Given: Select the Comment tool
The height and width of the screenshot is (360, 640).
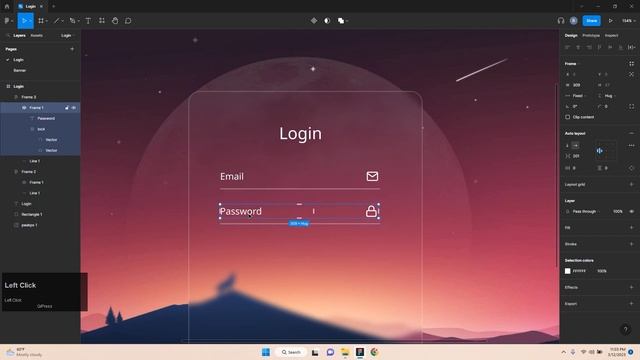Looking at the screenshot, I should 128,20.
